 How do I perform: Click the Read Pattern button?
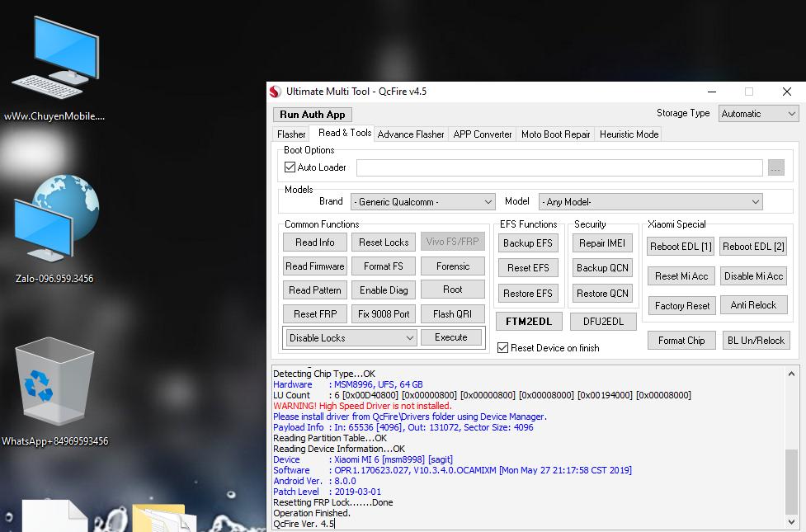315,290
